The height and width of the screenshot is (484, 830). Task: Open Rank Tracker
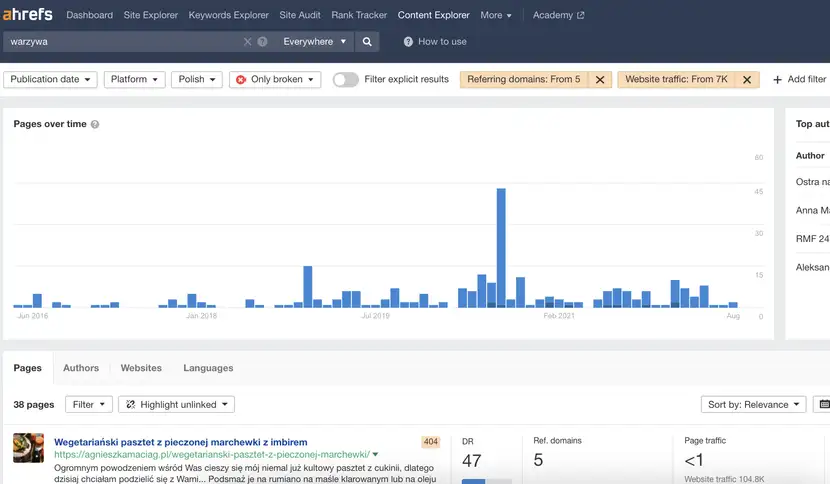(359, 15)
